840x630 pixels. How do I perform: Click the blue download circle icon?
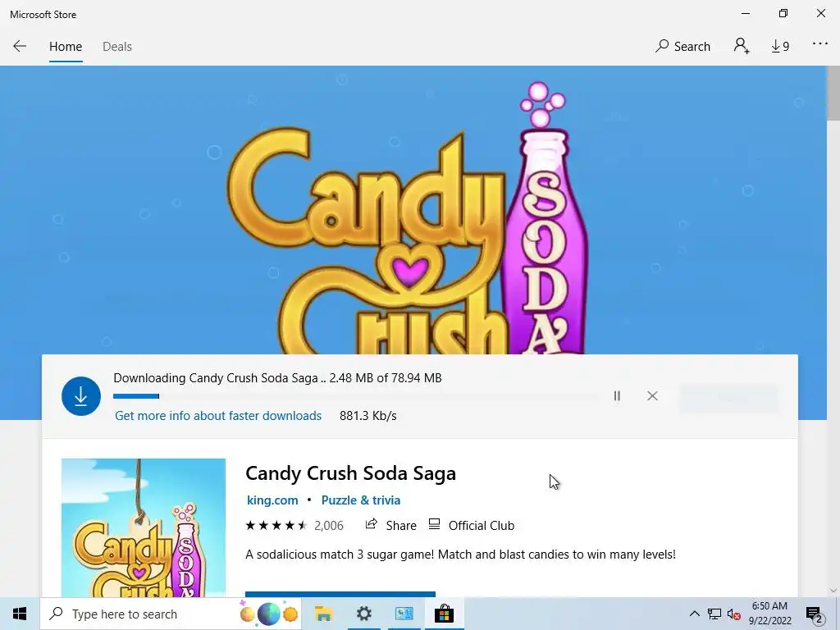pyautogui.click(x=81, y=396)
